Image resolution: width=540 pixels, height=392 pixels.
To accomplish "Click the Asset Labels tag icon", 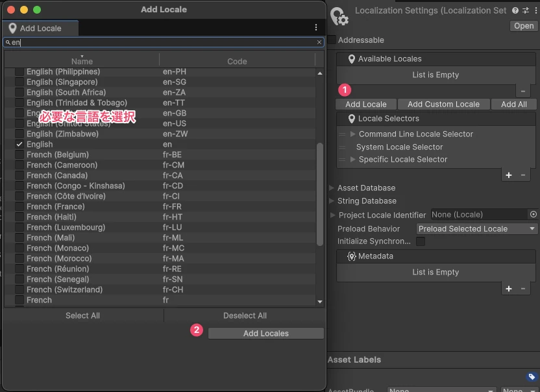I will (x=532, y=376).
